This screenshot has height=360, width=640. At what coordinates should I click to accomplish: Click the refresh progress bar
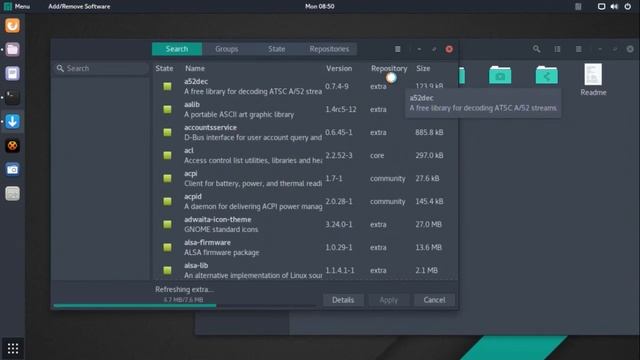[x=185, y=305]
